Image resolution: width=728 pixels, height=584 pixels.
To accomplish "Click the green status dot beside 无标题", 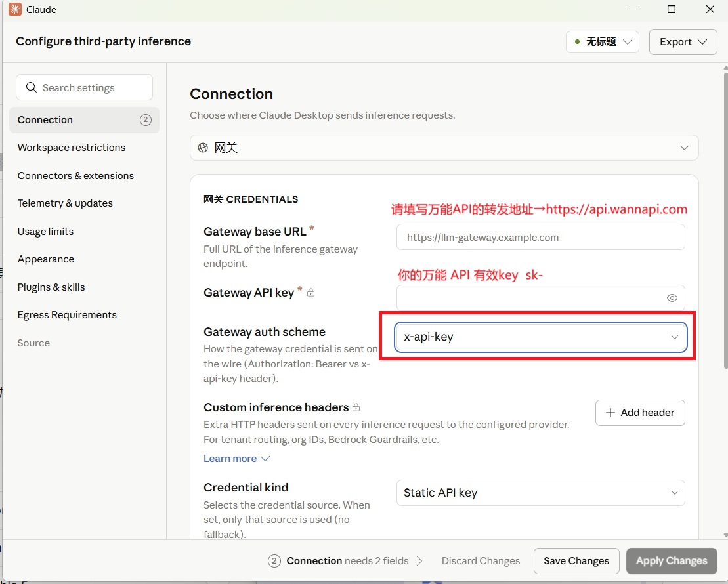I will click(x=577, y=42).
